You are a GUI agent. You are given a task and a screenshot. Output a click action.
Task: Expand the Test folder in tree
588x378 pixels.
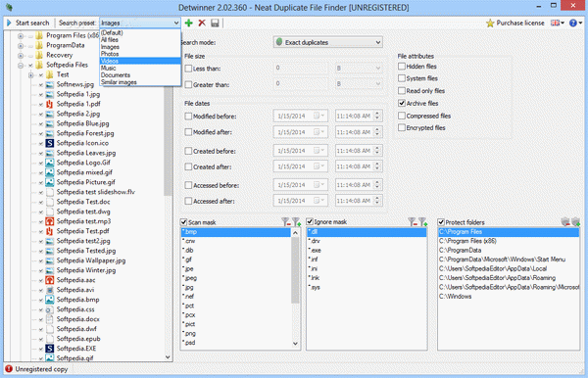point(31,75)
